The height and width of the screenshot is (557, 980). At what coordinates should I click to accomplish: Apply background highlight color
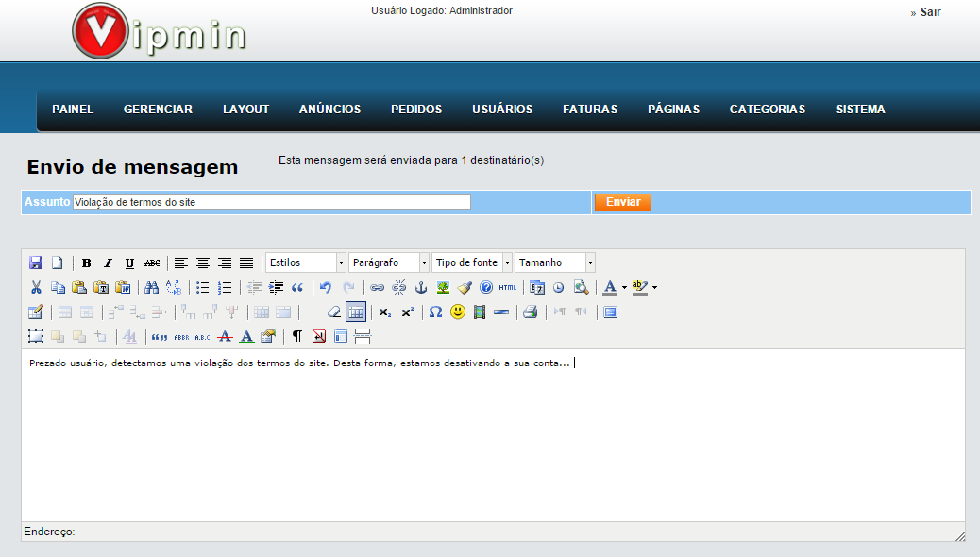(x=640, y=288)
